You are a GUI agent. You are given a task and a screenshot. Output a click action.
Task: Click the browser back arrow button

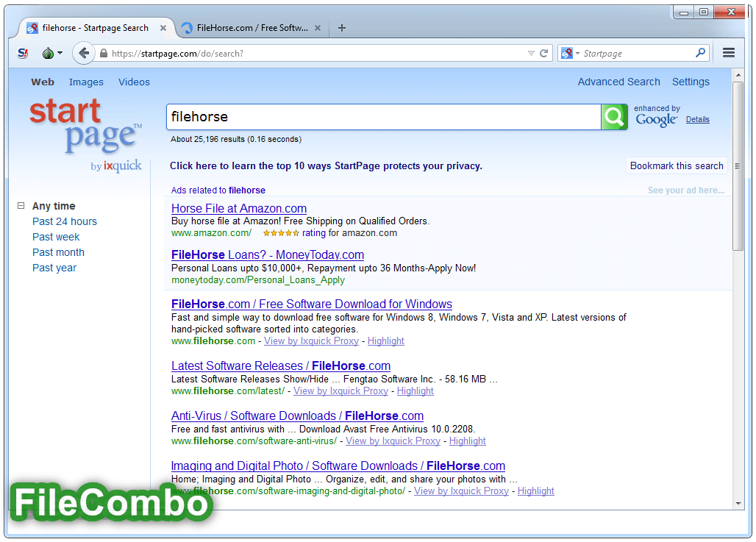pyautogui.click(x=83, y=53)
